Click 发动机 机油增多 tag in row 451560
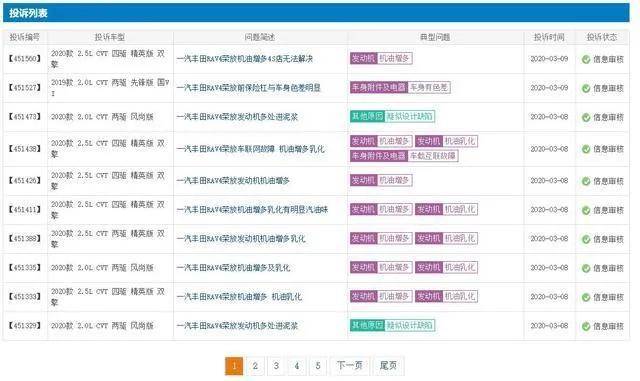Image resolution: width=640 pixels, height=381 pixels. click(x=381, y=58)
